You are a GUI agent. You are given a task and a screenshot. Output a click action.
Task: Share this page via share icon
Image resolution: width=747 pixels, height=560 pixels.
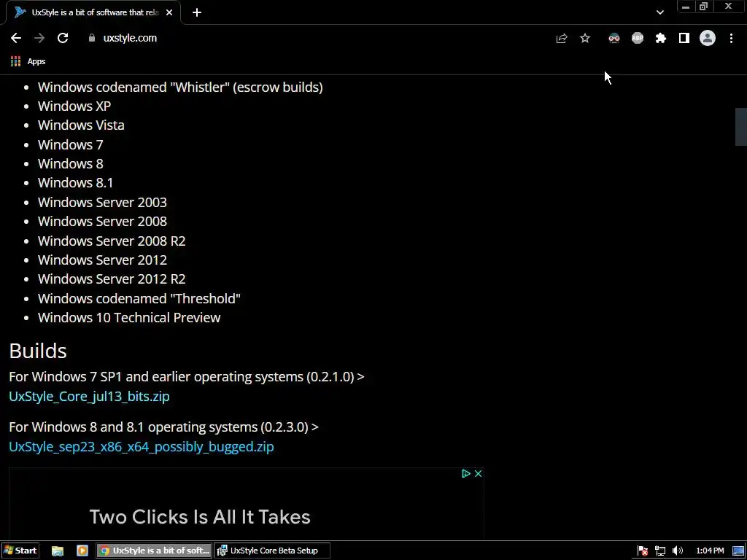tap(562, 38)
